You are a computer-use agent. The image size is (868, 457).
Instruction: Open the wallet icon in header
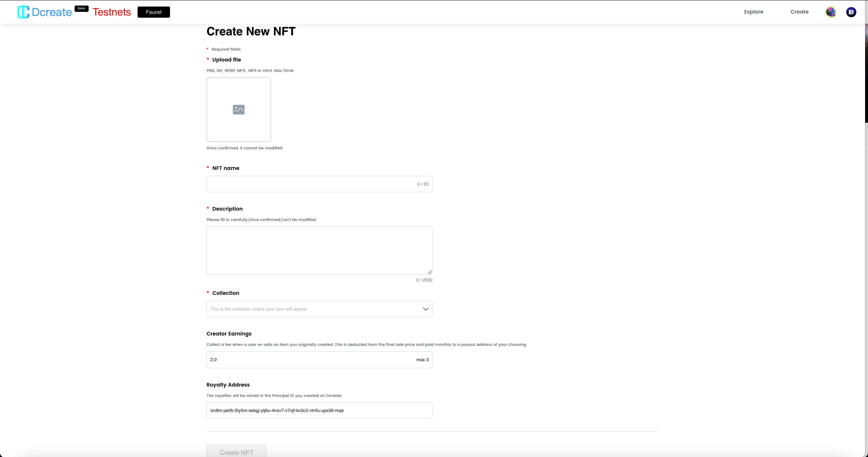851,12
